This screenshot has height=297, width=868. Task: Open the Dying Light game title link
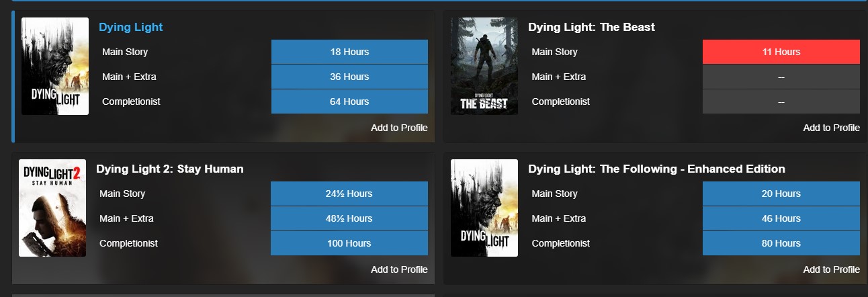[131, 28]
